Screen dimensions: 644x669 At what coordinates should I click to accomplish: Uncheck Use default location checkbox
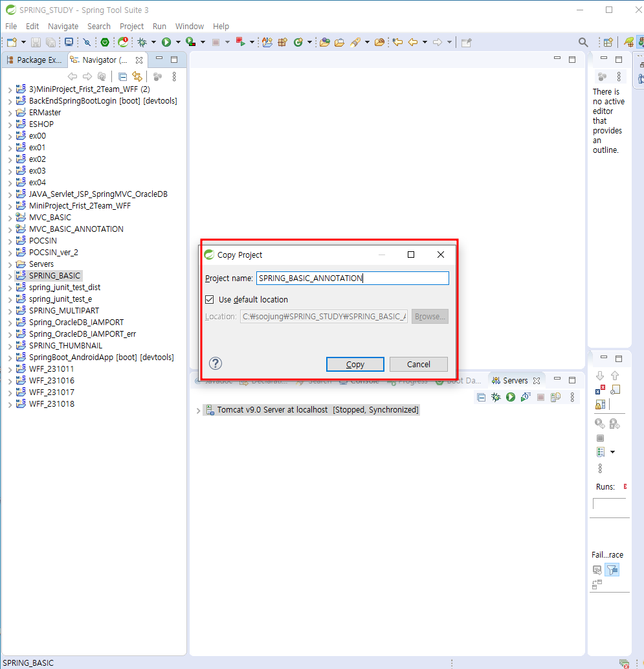[210, 299]
